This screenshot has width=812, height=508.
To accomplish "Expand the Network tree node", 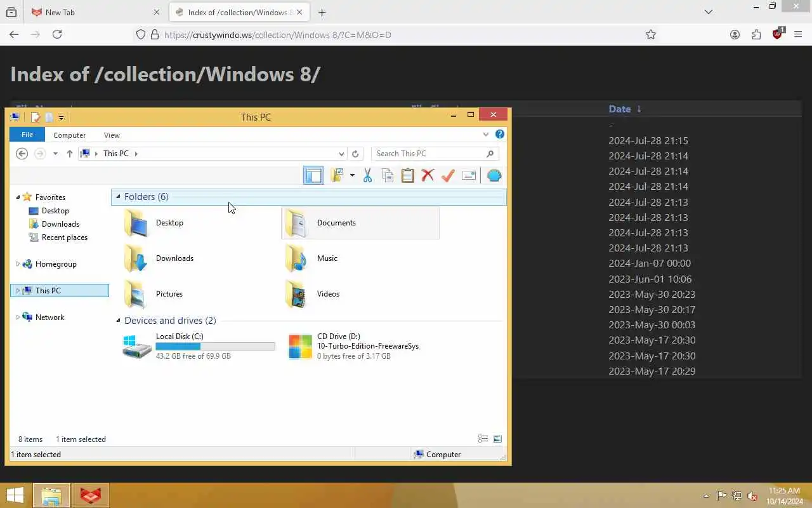I will [18, 317].
